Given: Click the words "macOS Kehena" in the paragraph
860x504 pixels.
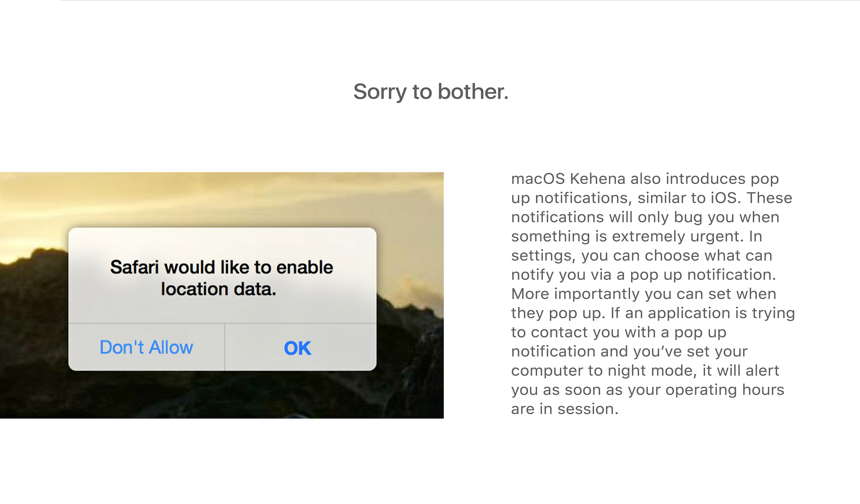Looking at the screenshot, I should 568,179.
